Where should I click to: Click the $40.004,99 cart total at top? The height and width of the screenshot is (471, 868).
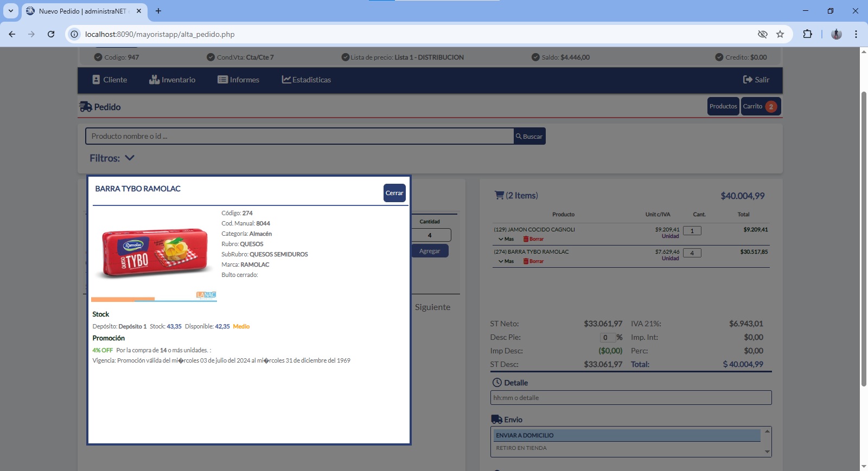742,196
